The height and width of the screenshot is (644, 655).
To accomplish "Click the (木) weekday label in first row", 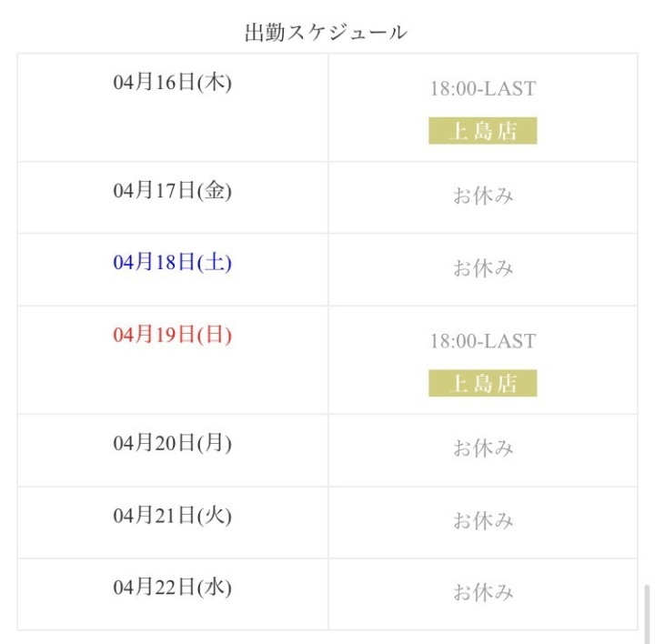I will (215, 83).
